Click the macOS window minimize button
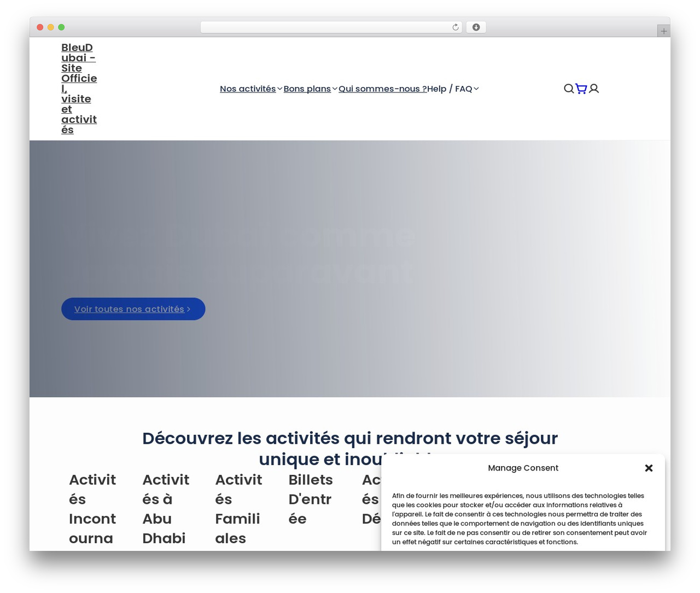The image size is (700, 593). tap(51, 27)
